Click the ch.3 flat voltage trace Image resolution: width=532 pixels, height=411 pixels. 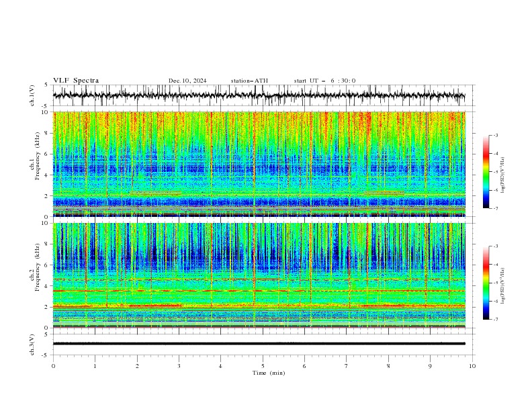click(259, 344)
